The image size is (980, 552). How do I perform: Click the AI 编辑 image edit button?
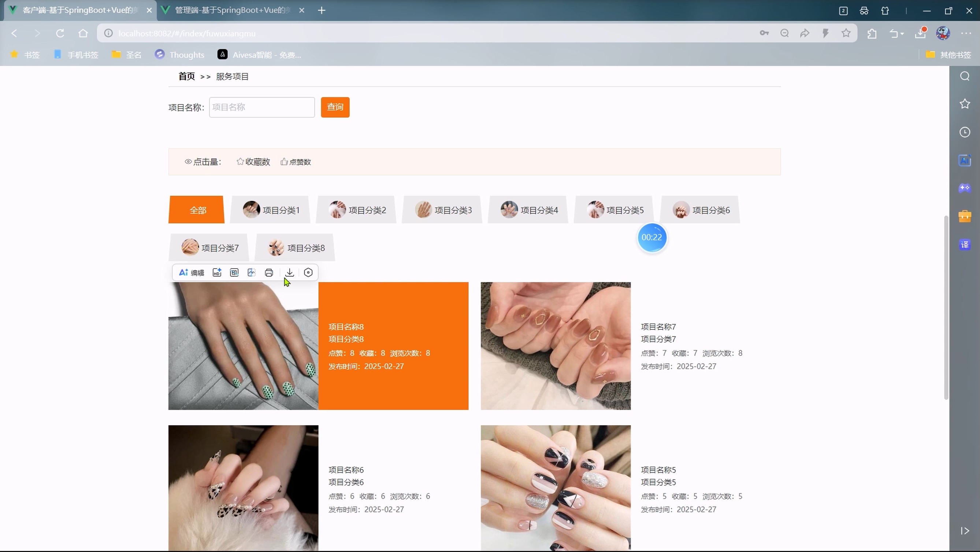click(192, 273)
